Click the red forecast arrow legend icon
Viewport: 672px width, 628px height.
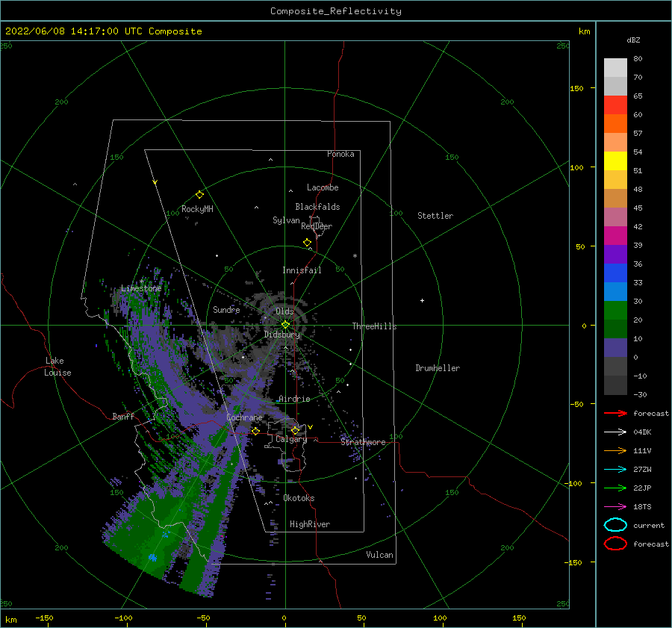[615, 413]
